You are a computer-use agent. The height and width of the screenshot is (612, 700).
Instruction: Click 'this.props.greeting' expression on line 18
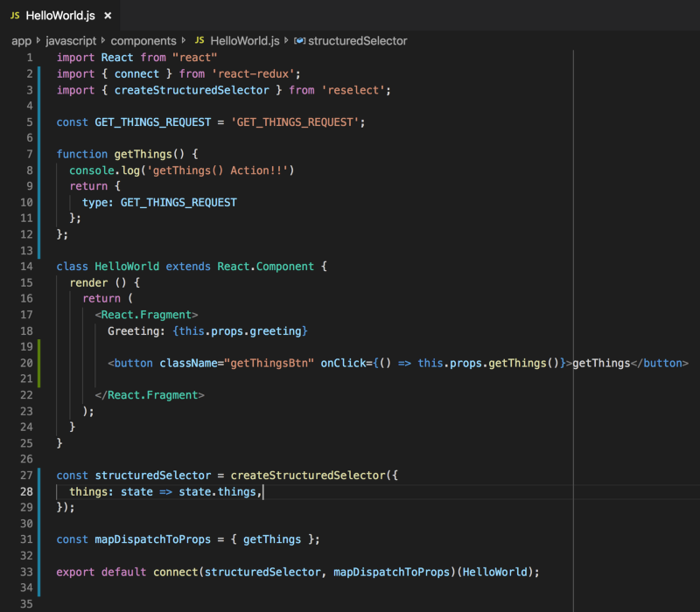[240, 331]
